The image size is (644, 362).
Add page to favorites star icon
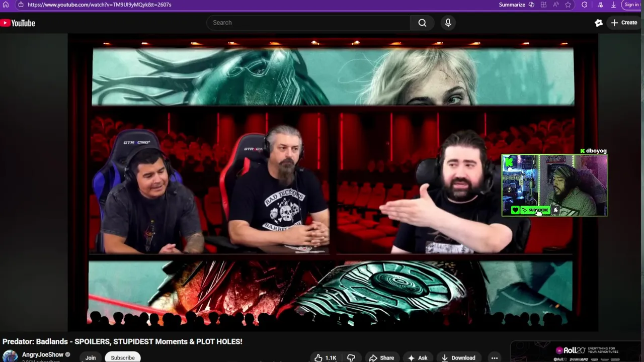[568, 5]
